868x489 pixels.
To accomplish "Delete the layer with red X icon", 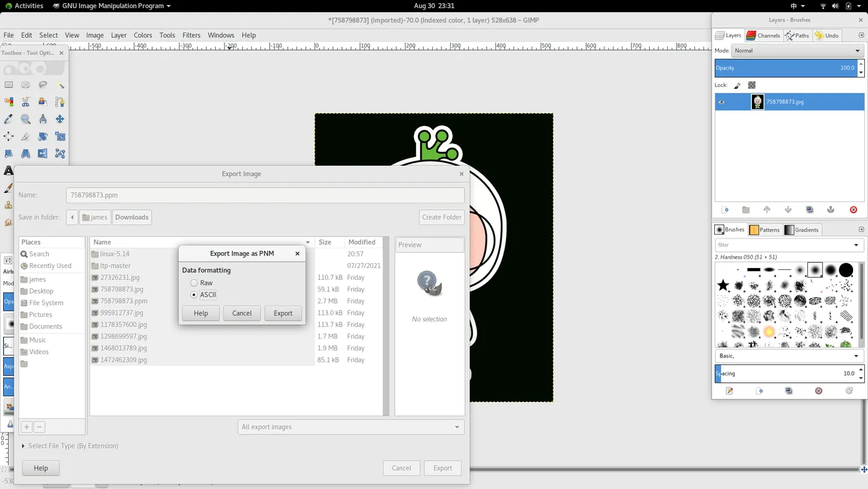I will pyautogui.click(x=853, y=210).
